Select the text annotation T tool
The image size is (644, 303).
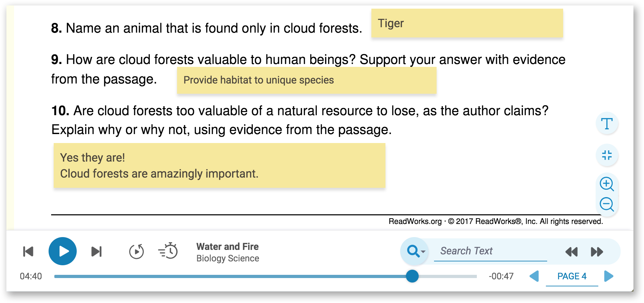tap(607, 124)
